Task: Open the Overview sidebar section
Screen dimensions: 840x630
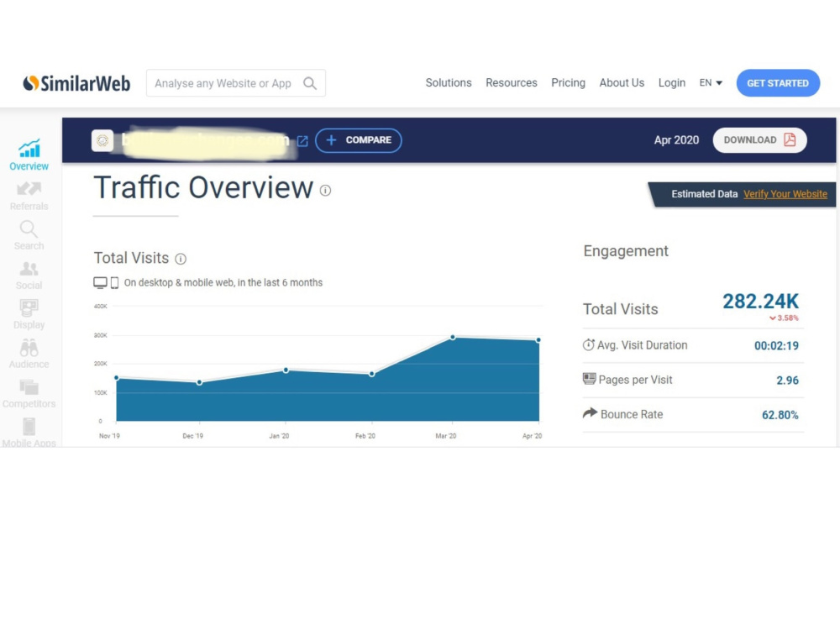Action: 29,155
